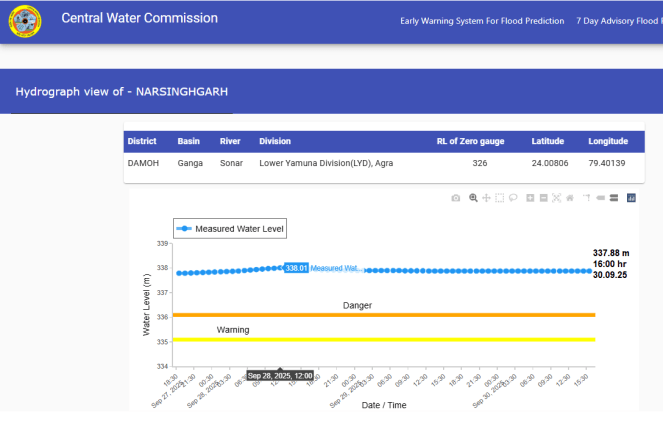Screen dimensions: 663x438
Task: Click the 338.01 data point on graph
Action: coord(279,269)
